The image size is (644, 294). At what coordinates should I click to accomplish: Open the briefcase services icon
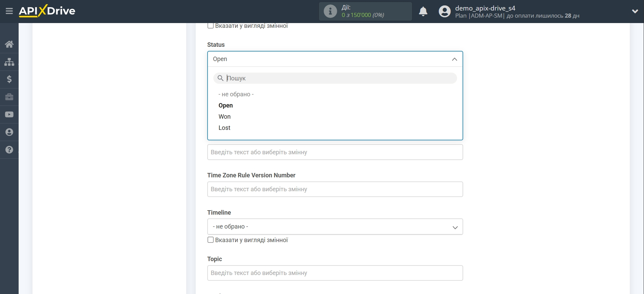pyautogui.click(x=9, y=97)
